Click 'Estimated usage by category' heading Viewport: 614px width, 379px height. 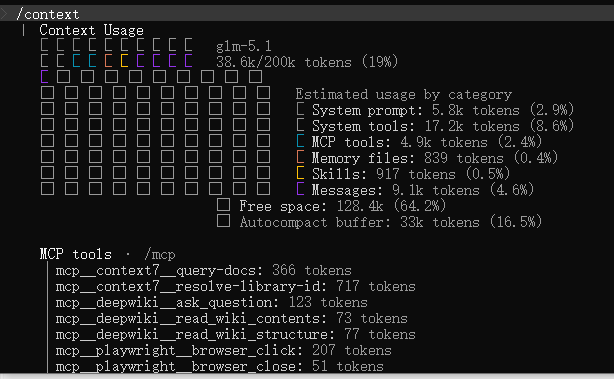[x=404, y=94]
